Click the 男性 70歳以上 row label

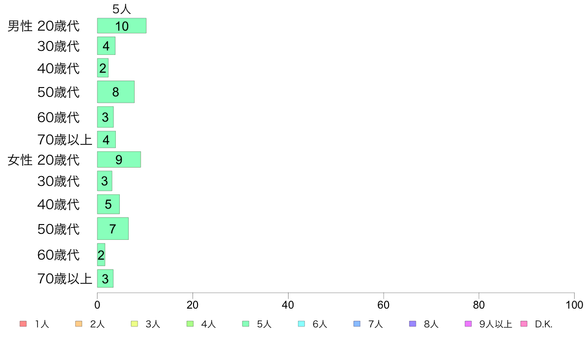65,140
